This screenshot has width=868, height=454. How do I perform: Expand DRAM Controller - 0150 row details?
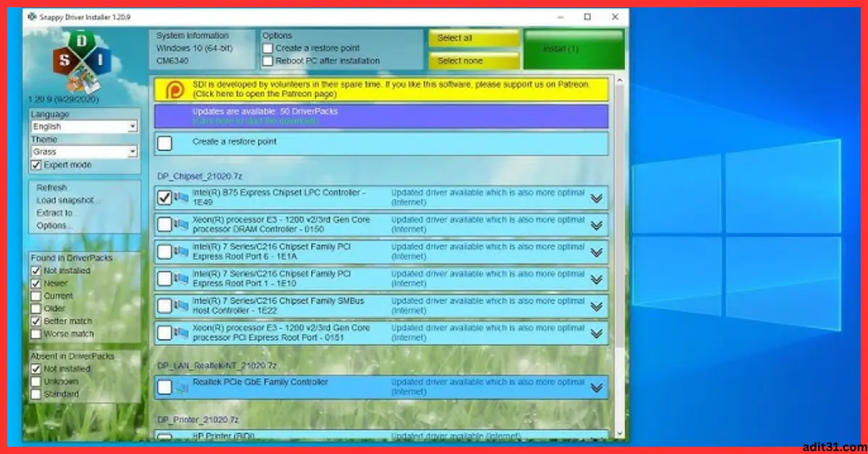point(597,225)
